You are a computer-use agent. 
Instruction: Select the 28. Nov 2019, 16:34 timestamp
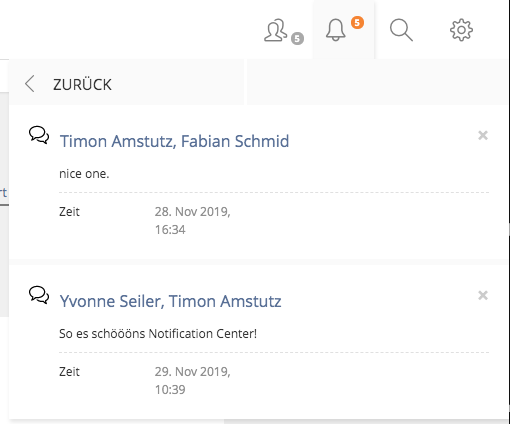tap(192, 221)
